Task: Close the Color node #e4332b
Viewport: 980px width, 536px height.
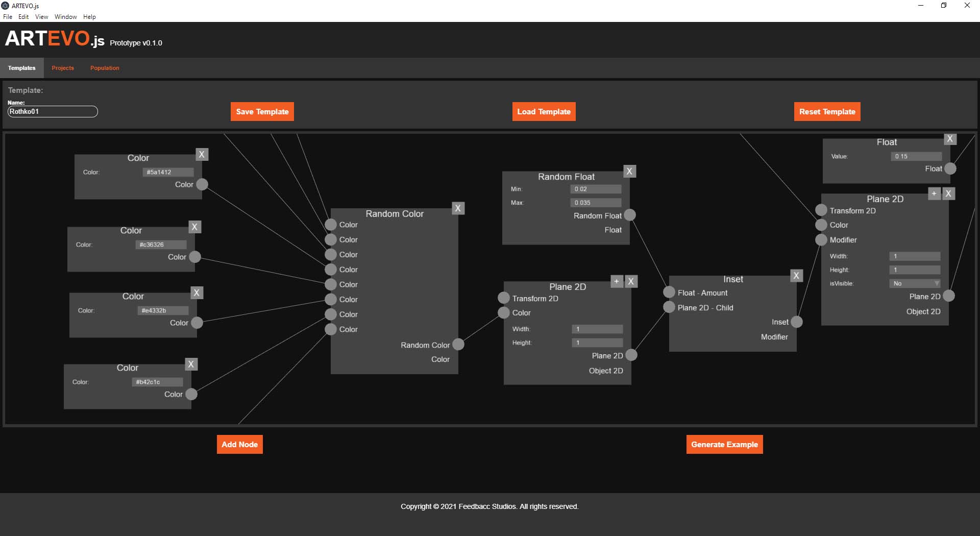Action: (x=197, y=293)
